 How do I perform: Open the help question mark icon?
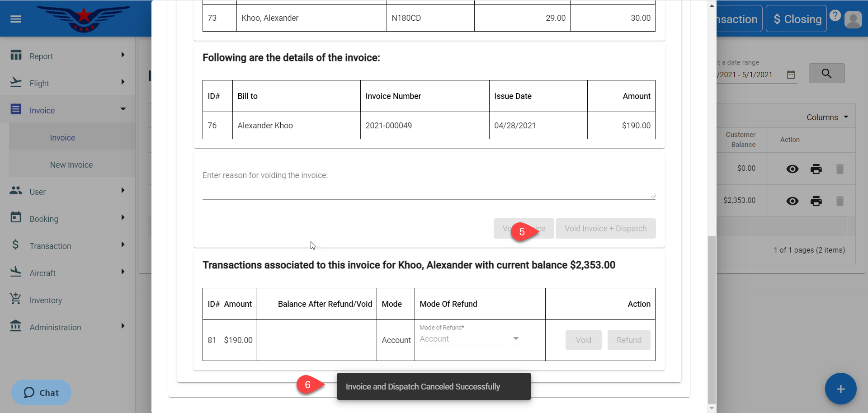pyautogui.click(x=835, y=16)
